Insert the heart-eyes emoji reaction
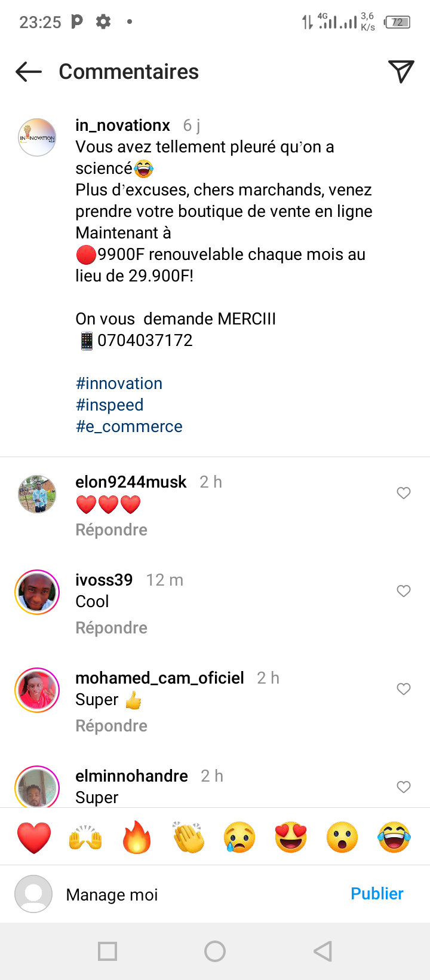The width and height of the screenshot is (430, 980). coord(291,837)
